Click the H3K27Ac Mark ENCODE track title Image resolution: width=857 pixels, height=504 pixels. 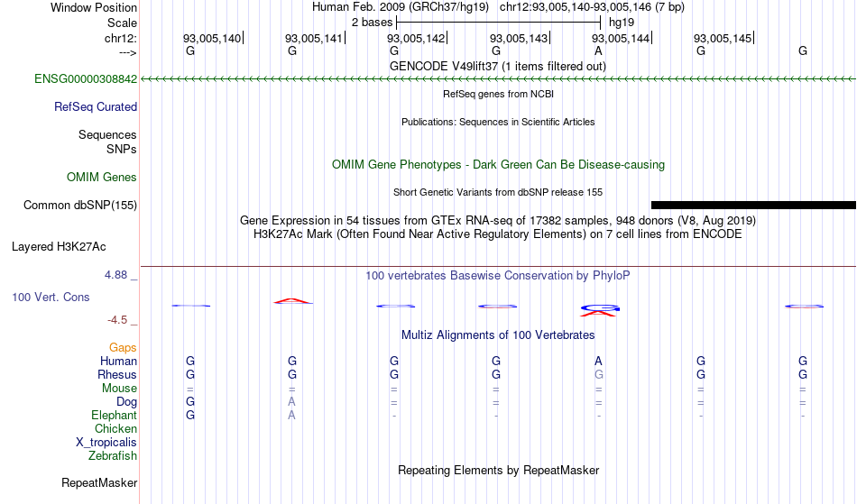point(498,234)
